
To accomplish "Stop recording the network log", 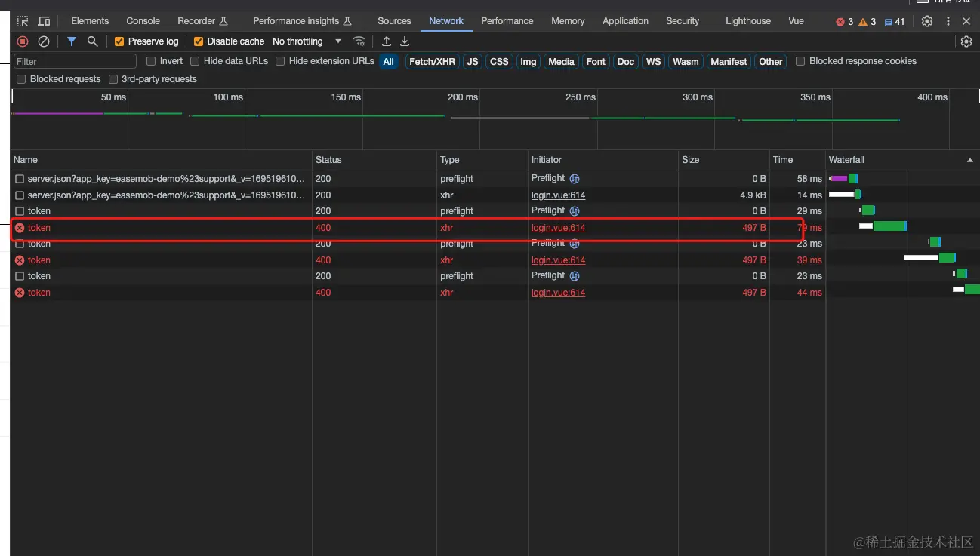I will (23, 41).
